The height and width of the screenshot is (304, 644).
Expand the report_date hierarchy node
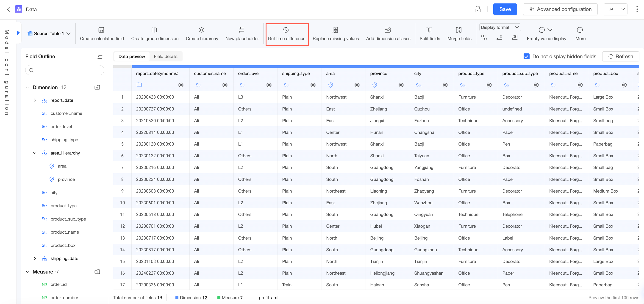35,100
